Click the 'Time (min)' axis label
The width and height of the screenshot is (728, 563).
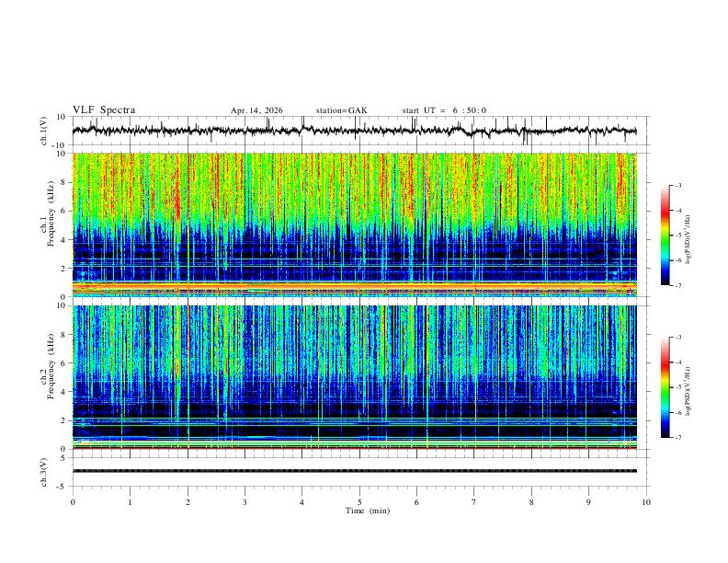tap(368, 511)
